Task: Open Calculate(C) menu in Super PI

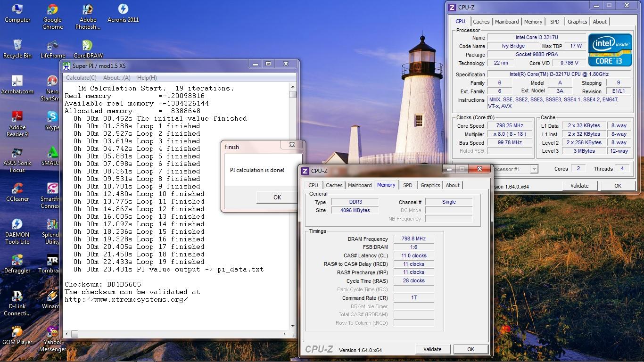Action: [x=81, y=78]
